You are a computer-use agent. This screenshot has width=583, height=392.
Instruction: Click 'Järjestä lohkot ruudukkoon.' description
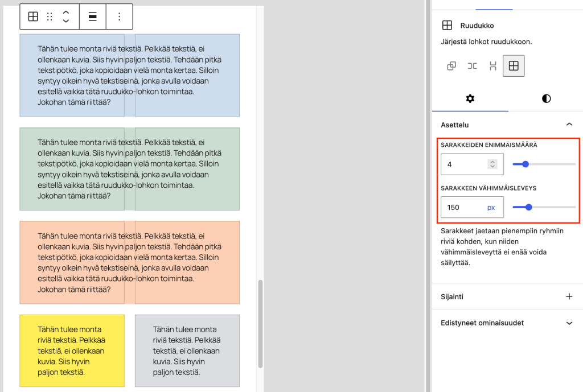point(486,42)
